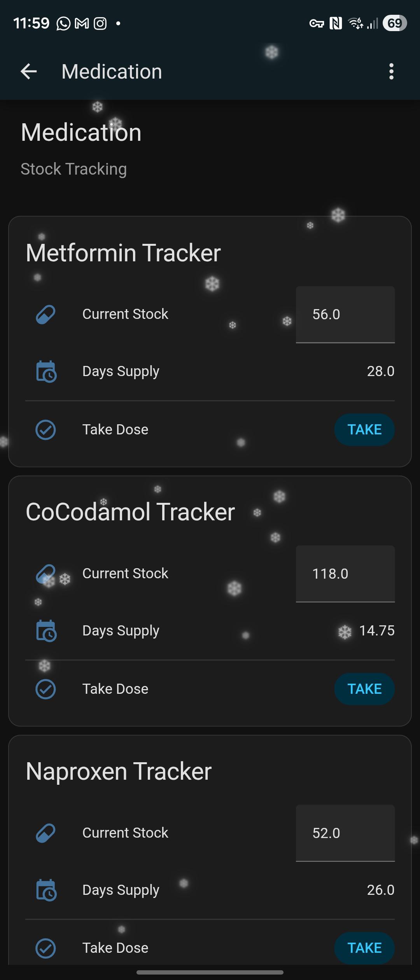Open the three-dot overflow menu
Viewport: 420px width, 980px height.
[x=391, y=72]
